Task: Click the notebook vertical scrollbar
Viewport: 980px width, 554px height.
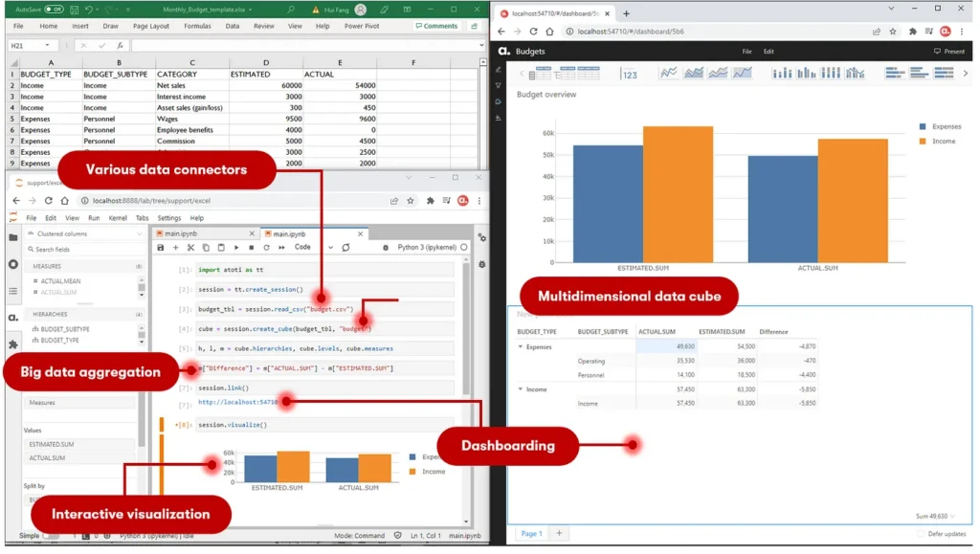Action: click(x=466, y=331)
